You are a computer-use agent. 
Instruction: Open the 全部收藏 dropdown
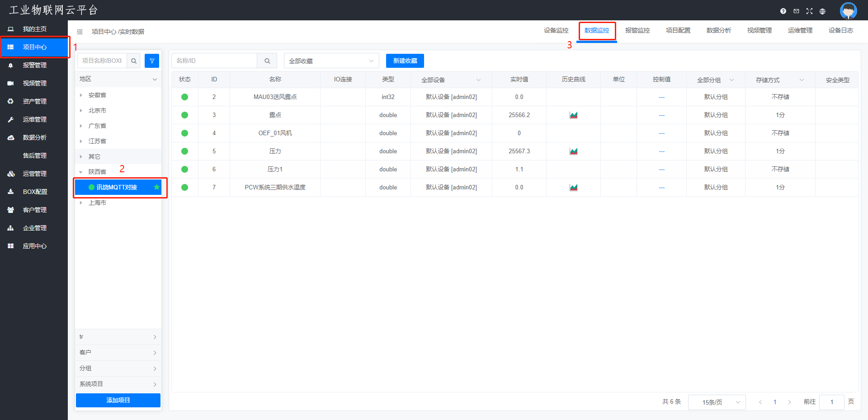[x=331, y=61]
